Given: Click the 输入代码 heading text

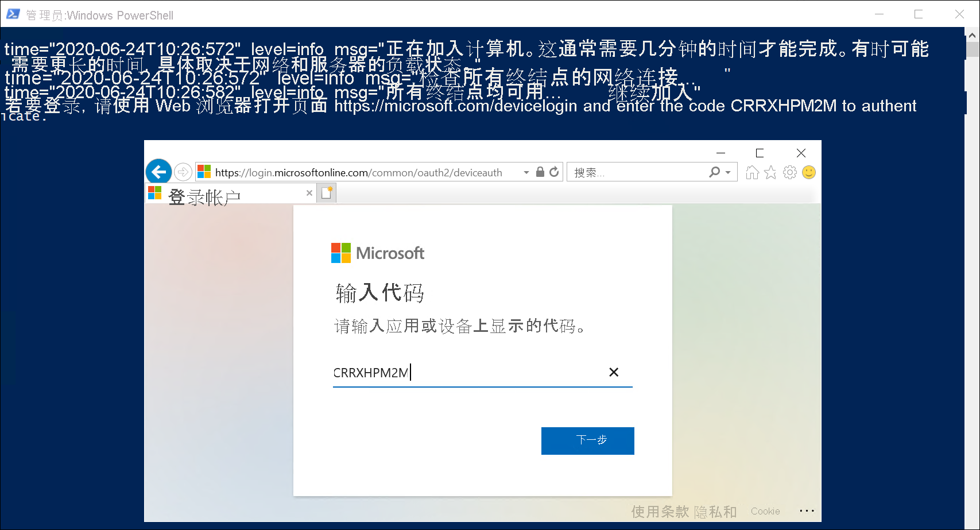Looking at the screenshot, I should (x=380, y=293).
